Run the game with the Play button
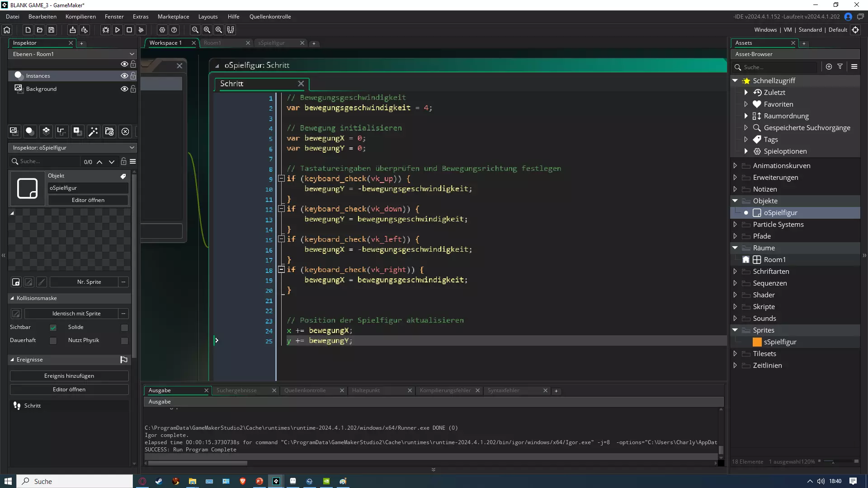The width and height of the screenshot is (868, 488). 118,30
